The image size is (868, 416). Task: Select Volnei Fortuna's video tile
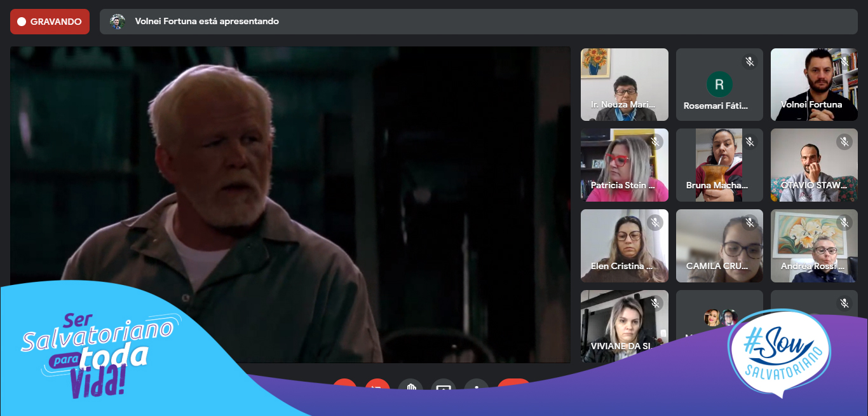(x=814, y=85)
